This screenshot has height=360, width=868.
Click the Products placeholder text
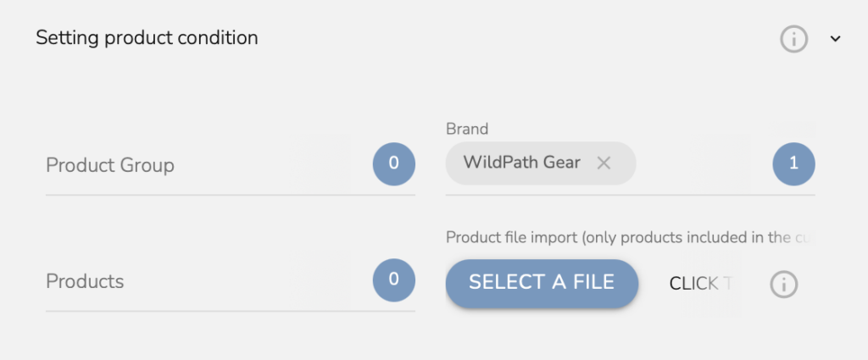(85, 281)
